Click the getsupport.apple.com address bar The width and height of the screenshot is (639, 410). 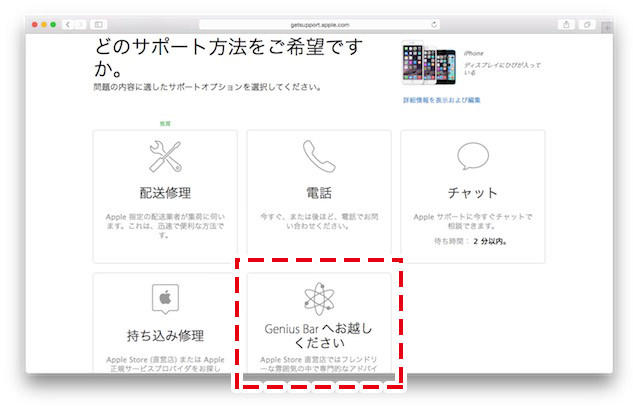point(319,25)
